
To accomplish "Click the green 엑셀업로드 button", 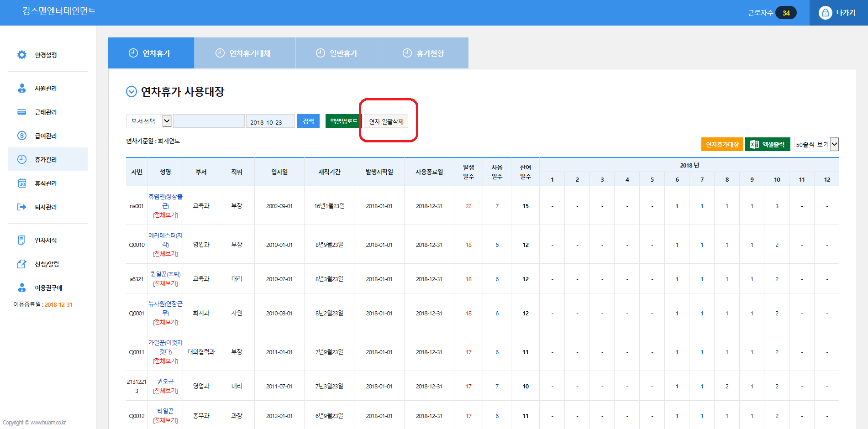I will coord(343,121).
